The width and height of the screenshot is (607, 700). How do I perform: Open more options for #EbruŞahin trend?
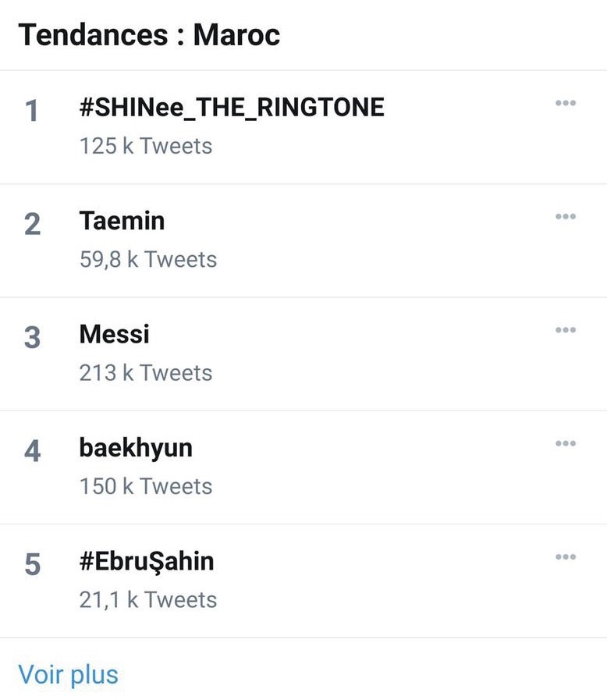coord(566,557)
